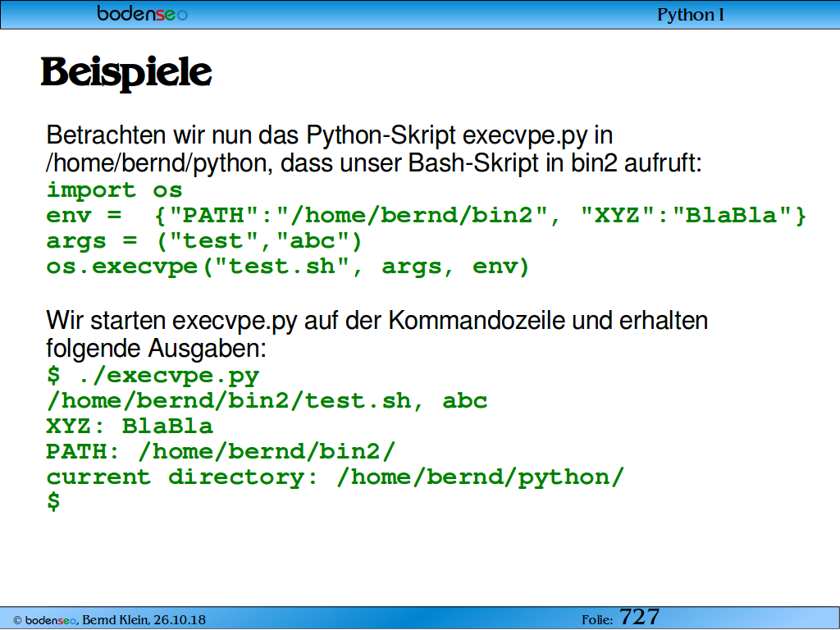The height and width of the screenshot is (630, 840).
Task: Click output line 'PATH: /home/bernd/bin2/'
Action: (x=221, y=452)
